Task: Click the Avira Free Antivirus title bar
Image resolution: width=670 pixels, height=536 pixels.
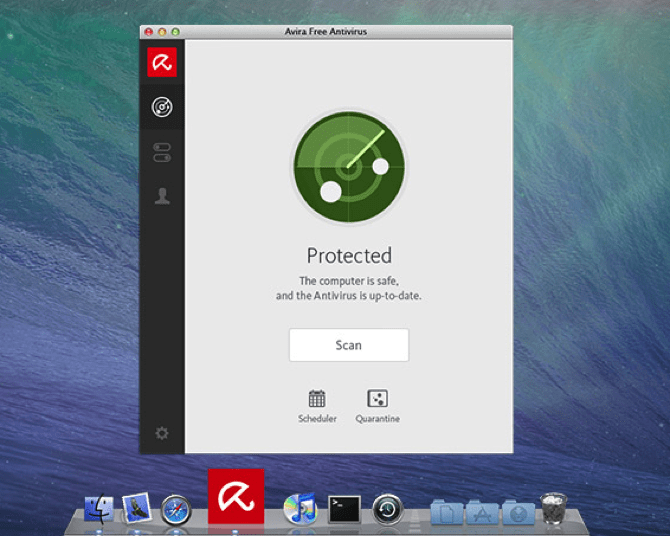Action: pos(326,32)
